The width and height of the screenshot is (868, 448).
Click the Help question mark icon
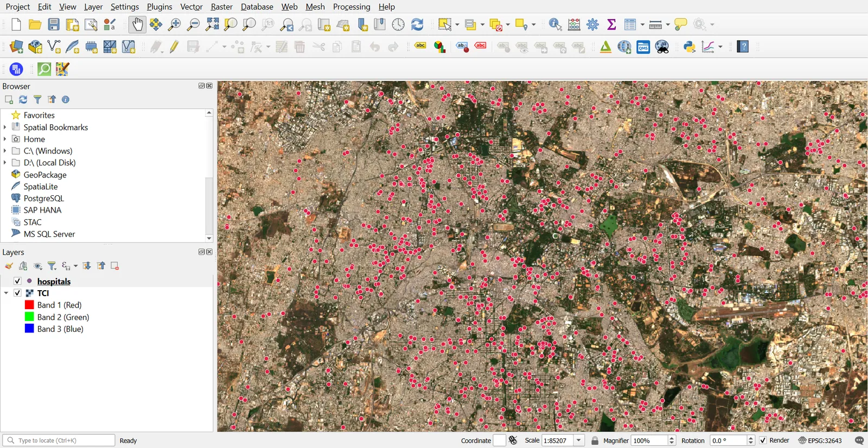[x=743, y=47]
